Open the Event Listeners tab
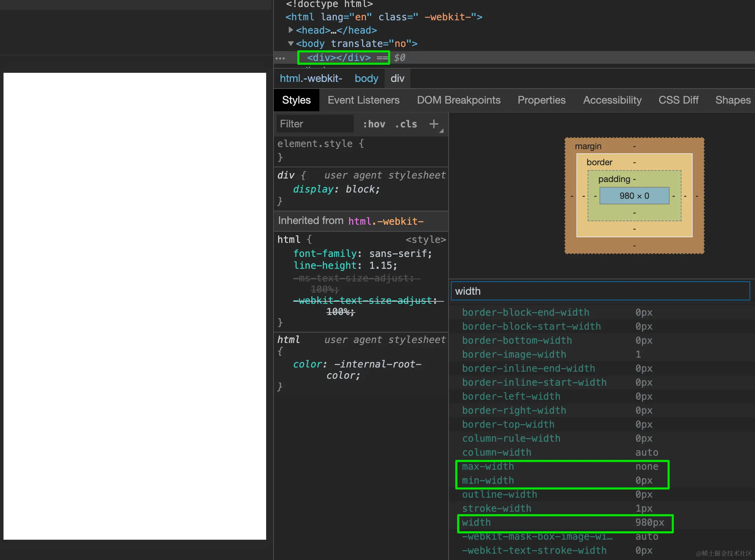The height and width of the screenshot is (560, 755). [363, 100]
